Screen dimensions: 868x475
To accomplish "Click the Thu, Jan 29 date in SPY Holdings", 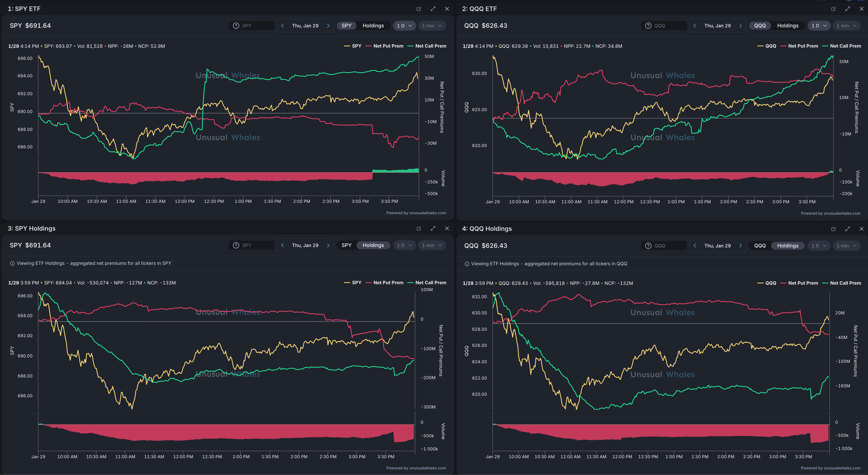I will (x=305, y=245).
